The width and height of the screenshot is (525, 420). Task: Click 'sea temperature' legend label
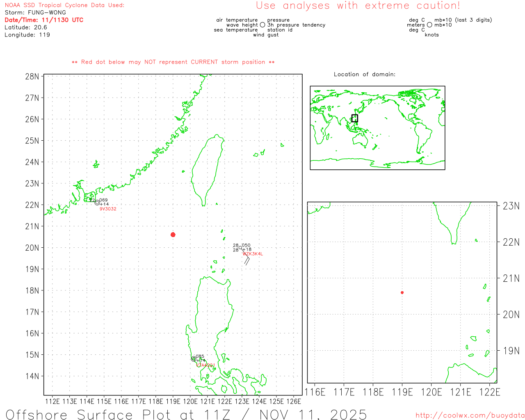[x=236, y=30]
